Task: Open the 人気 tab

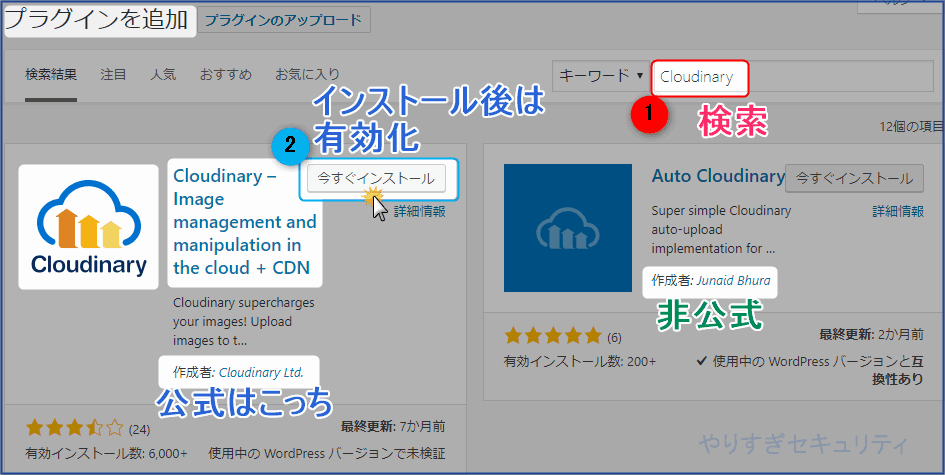Action: pos(163,75)
